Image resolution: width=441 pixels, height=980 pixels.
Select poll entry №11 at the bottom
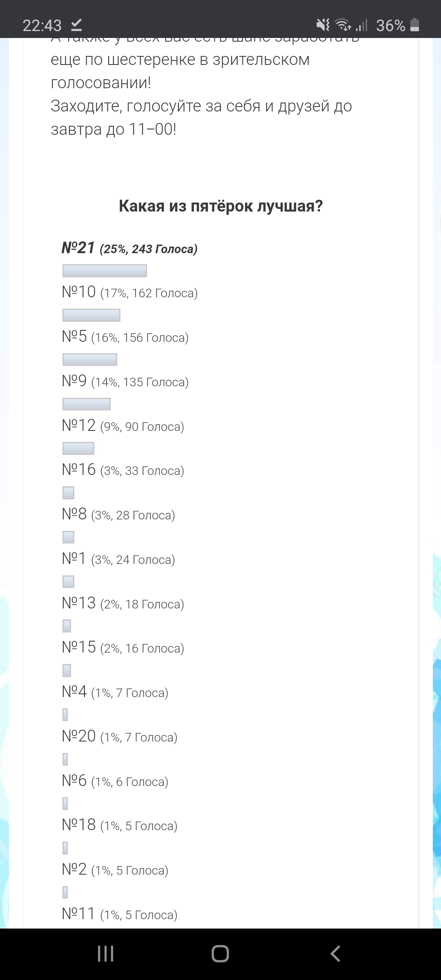coord(119,914)
